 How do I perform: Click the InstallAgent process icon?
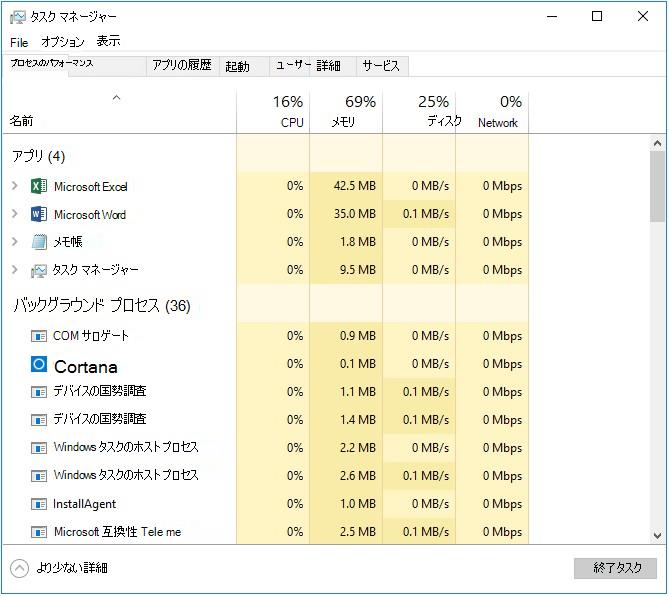[39, 505]
